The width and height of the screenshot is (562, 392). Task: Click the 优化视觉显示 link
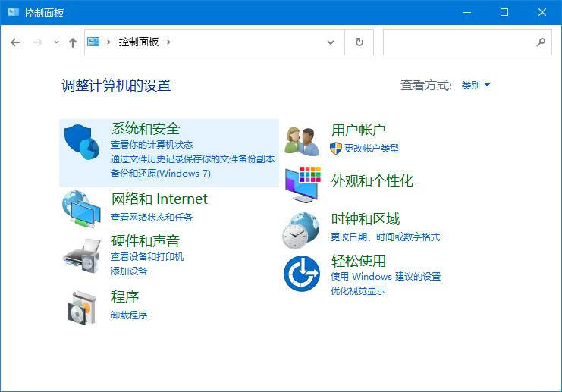(358, 290)
